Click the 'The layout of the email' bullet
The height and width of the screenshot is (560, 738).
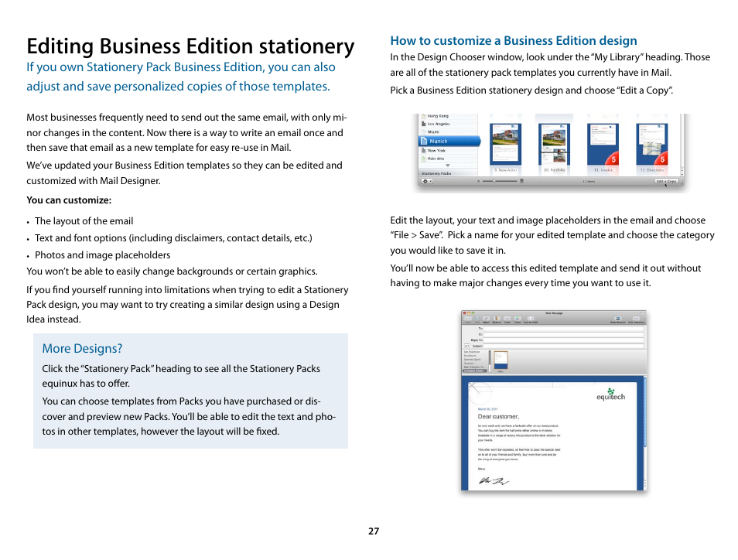(x=84, y=220)
